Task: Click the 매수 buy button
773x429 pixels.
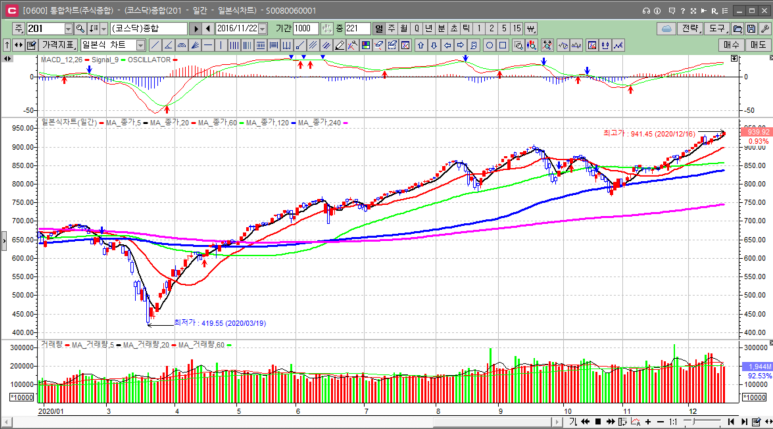Action: [x=732, y=45]
